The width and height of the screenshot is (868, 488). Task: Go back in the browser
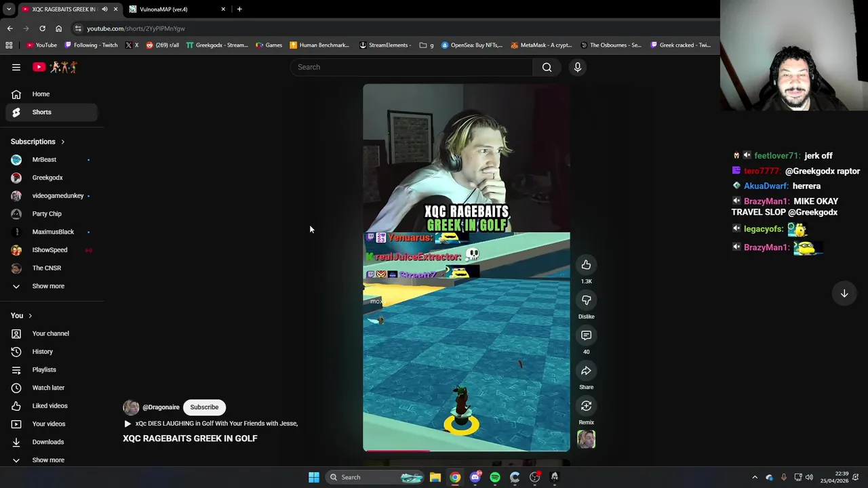[x=9, y=28]
